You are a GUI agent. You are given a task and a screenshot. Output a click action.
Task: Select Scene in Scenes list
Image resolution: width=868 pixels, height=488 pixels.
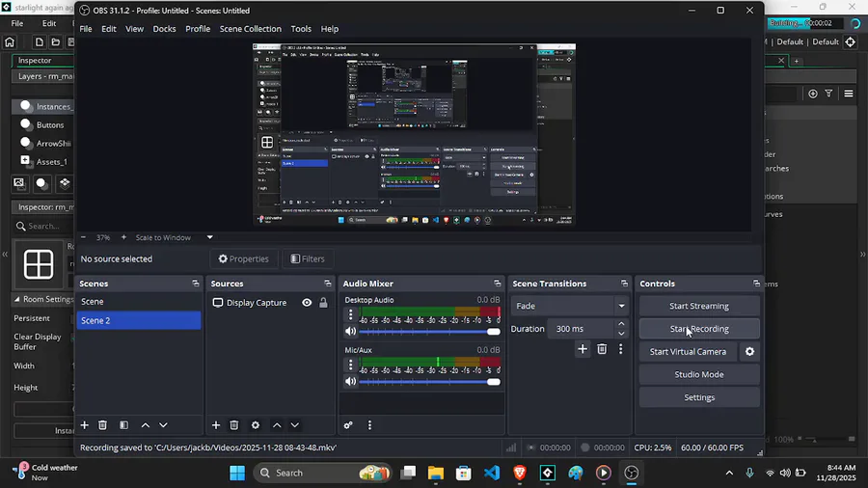[x=139, y=302]
